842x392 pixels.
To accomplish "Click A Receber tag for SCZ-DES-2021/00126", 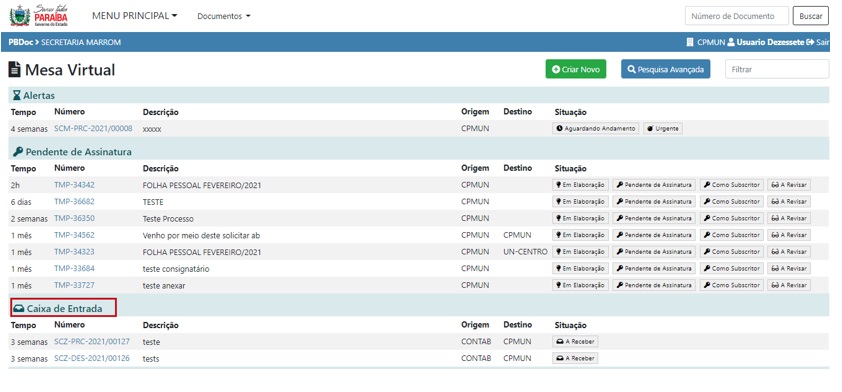I will tap(575, 358).
